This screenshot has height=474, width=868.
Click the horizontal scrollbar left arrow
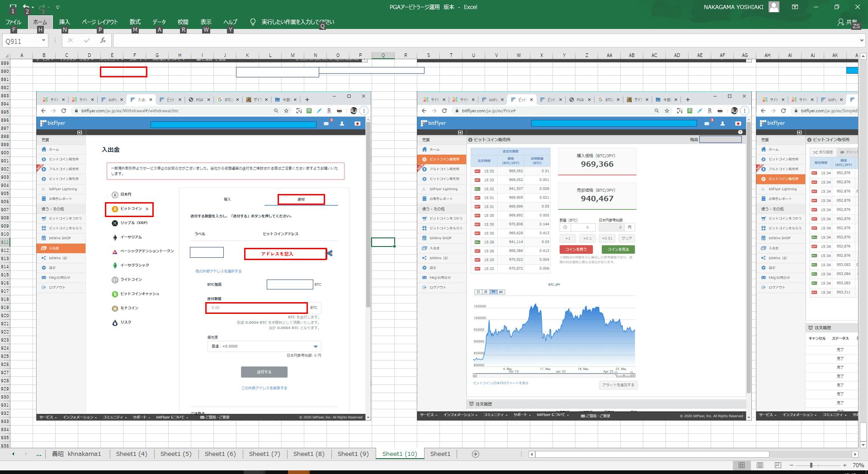click(532, 454)
